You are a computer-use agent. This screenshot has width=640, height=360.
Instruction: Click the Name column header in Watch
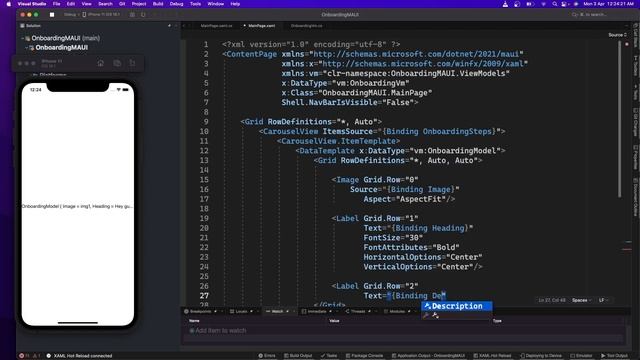pos(194,321)
